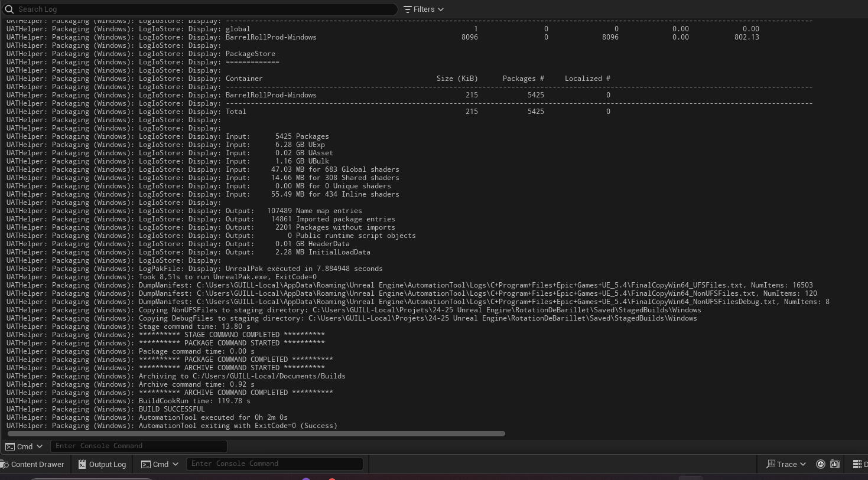The height and width of the screenshot is (480, 868).
Task: Click the Output Log document icon
Action: pyautogui.click(x=82, y=465)
